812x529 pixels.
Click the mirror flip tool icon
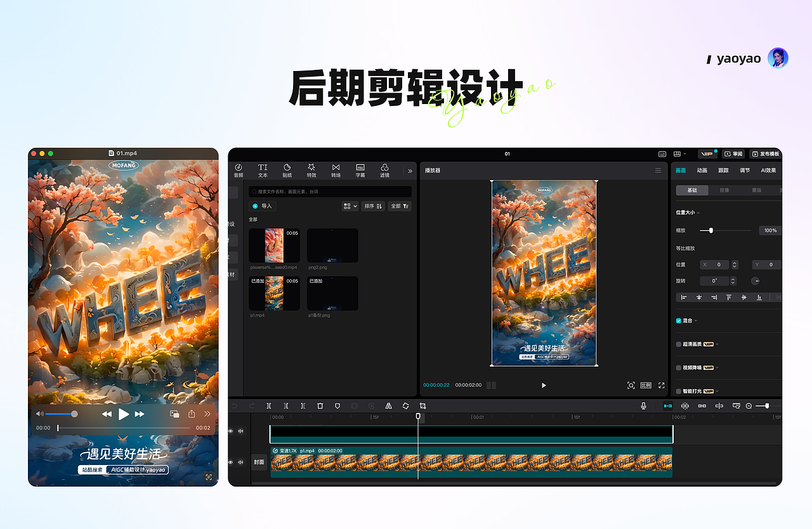388,406
